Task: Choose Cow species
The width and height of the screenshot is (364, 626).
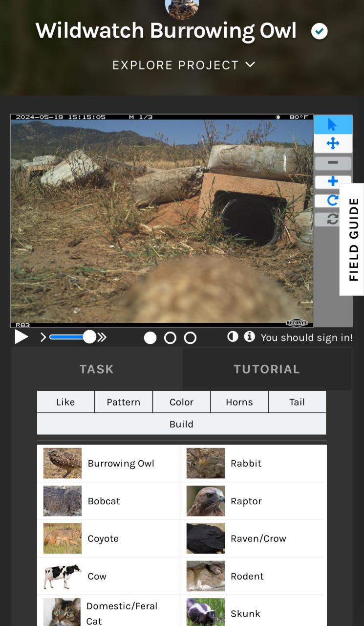Action: [x=109, y=576]
